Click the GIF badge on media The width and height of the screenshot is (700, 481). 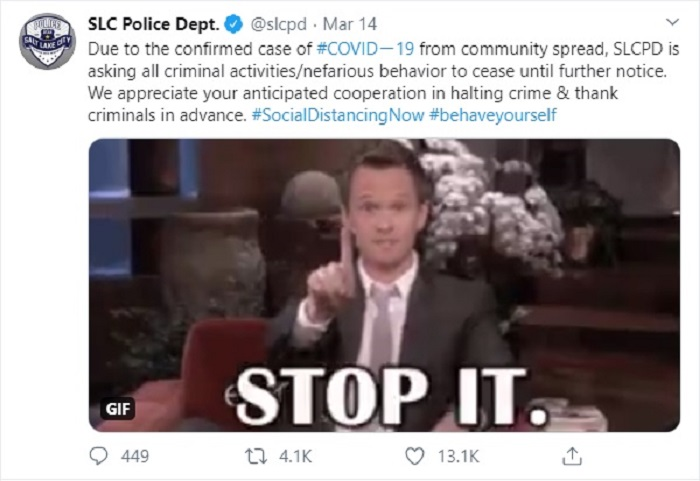click(x=117, y=408)
